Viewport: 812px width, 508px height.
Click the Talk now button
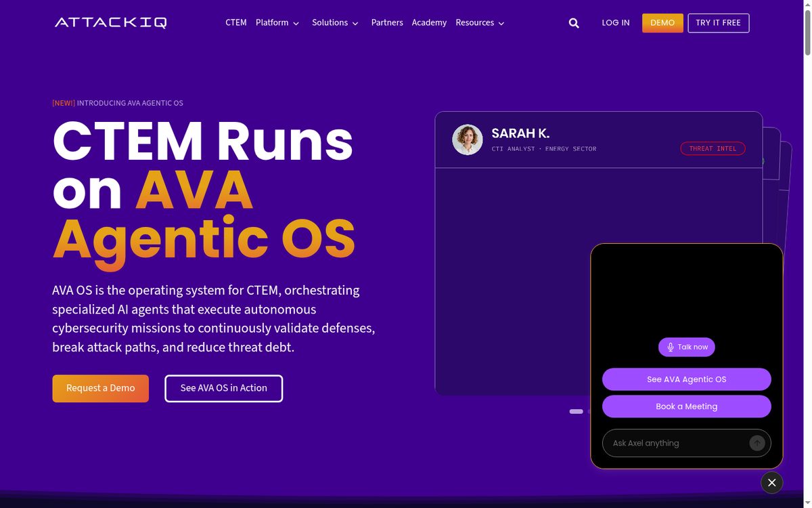point(686,347)
